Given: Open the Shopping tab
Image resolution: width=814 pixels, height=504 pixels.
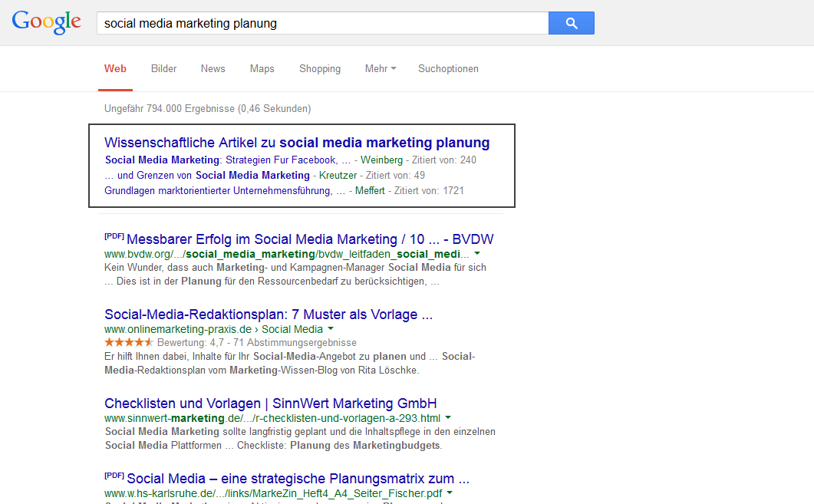Looking at the screenshot, I should [x=320, y=68].
